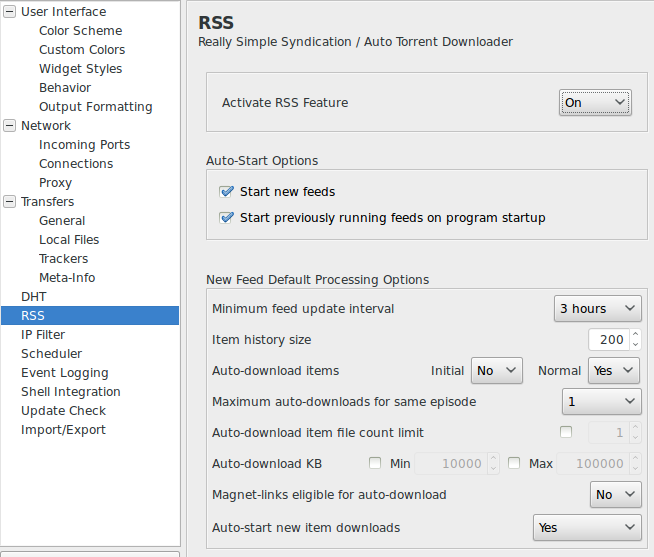Collapse the Transfers tree node
The image size is (654, 557).
click(9, 202)
